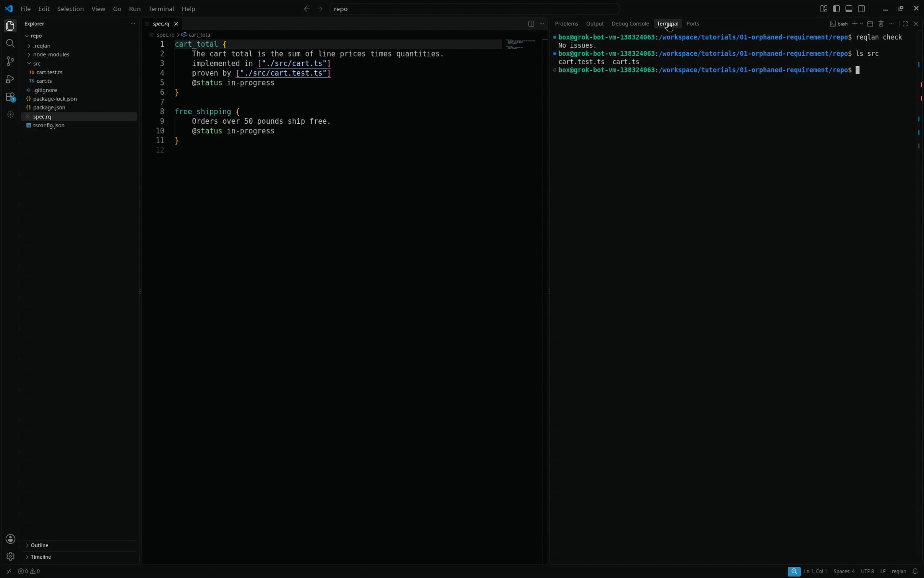Open the Go menu
The width and height of the screenshot is (924, 578).
117,9
